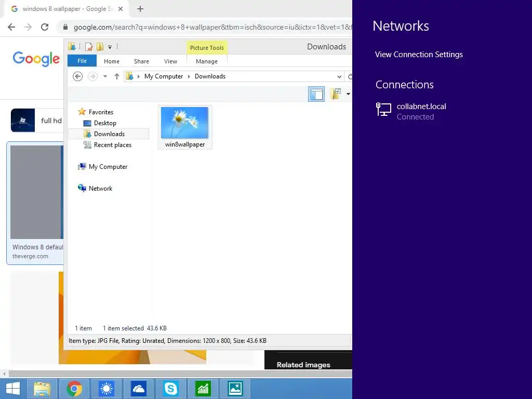Click the Picture Tools contextual tab
Viewport: 532px width, 399px height.
207,48
